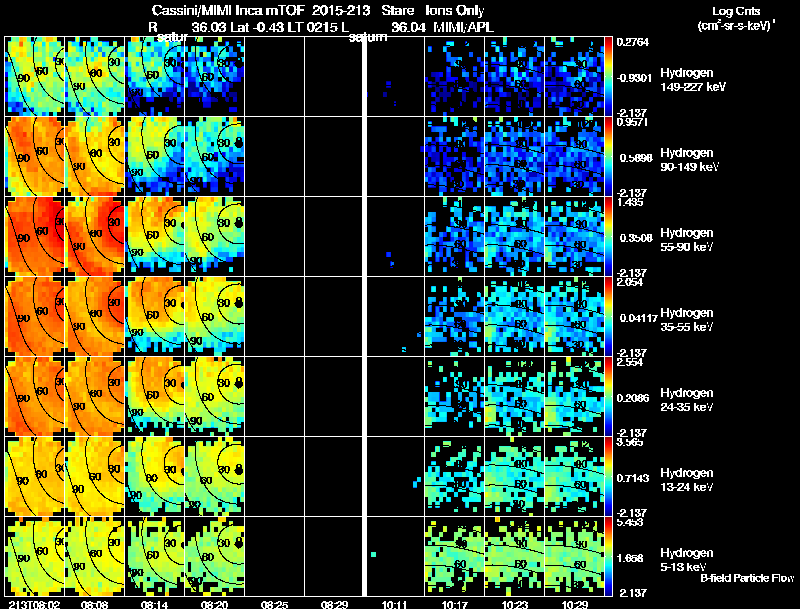800x609 pixels.
Task: Click the '1.658' color scale midpoint value
Action: tap(632, 558)
